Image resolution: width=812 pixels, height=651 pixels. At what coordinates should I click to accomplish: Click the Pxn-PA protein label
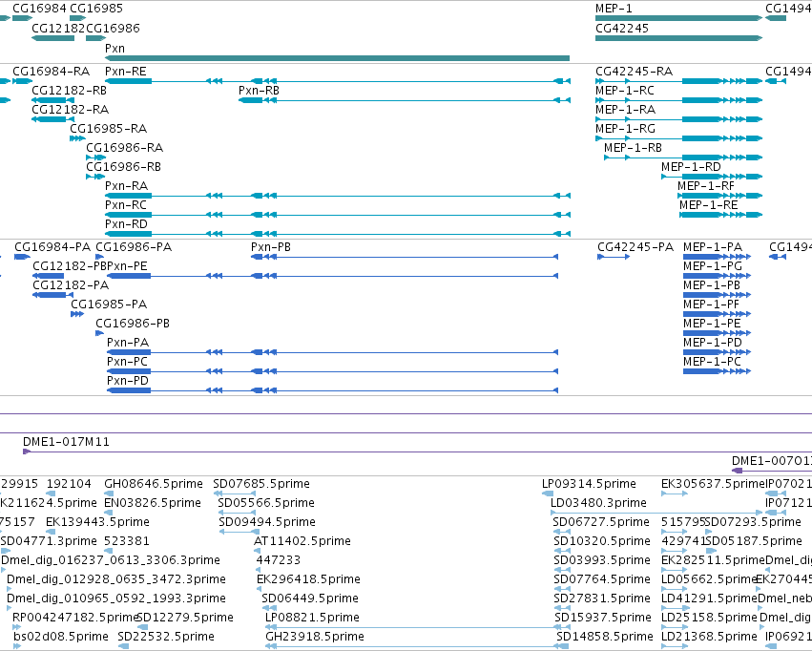pos(128,343)
